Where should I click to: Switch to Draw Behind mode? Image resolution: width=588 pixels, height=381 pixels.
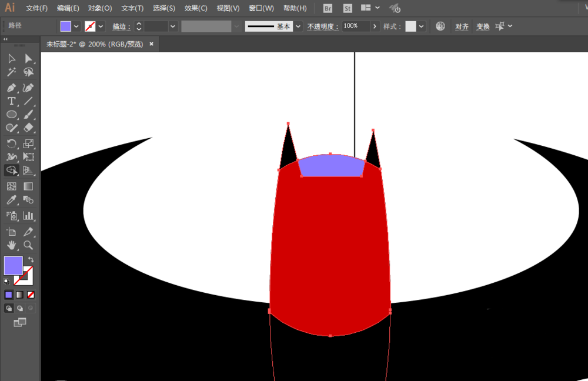click(x=20, y=308)
